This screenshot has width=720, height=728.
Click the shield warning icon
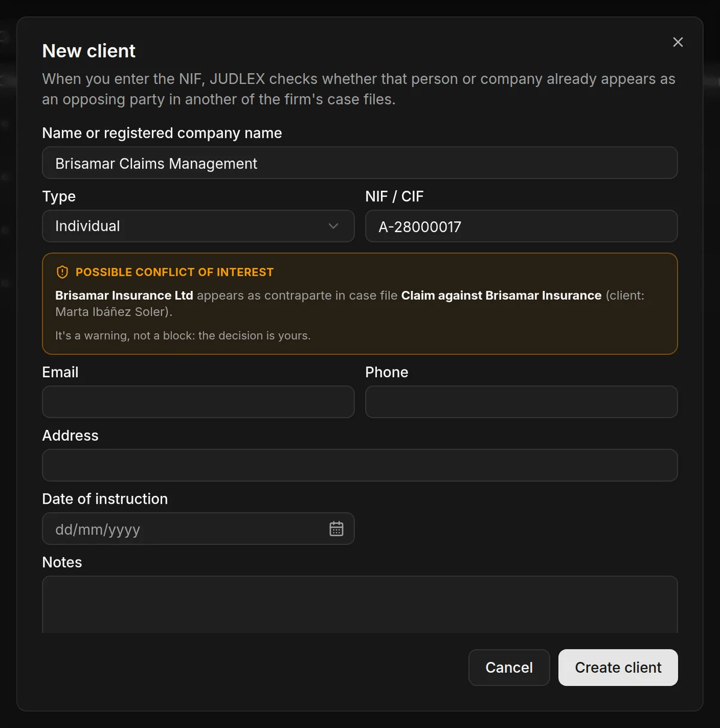(62, 272)
